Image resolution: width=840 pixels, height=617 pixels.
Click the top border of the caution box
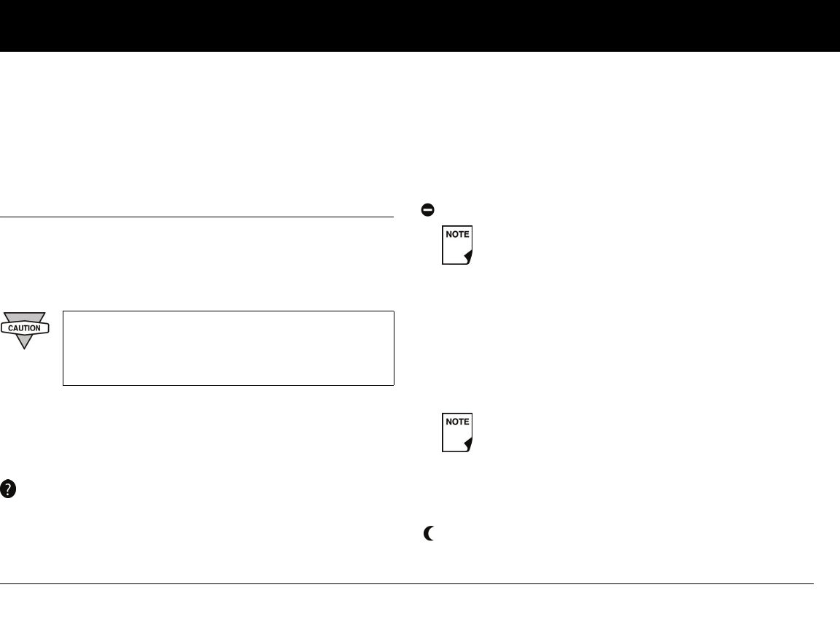click(228, 311)
